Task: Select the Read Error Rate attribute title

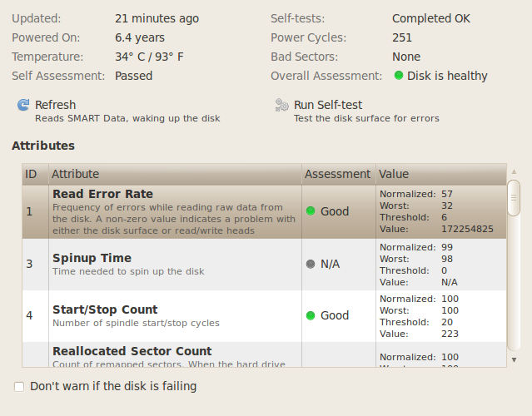Action: coord(102,194)
